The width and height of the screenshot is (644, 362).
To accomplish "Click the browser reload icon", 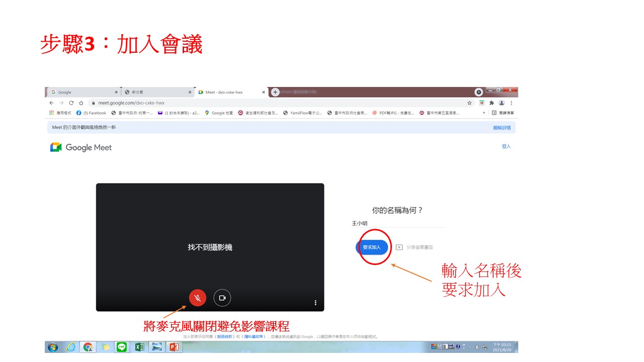I will click(x=71, y=103).
